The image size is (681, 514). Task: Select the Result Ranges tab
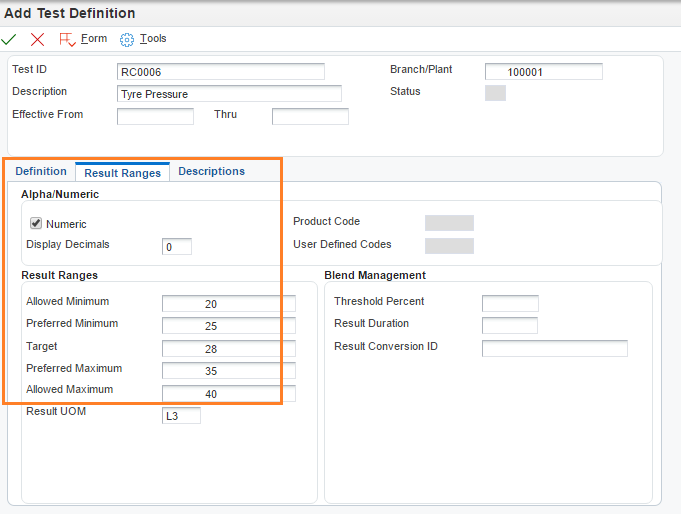122,172
